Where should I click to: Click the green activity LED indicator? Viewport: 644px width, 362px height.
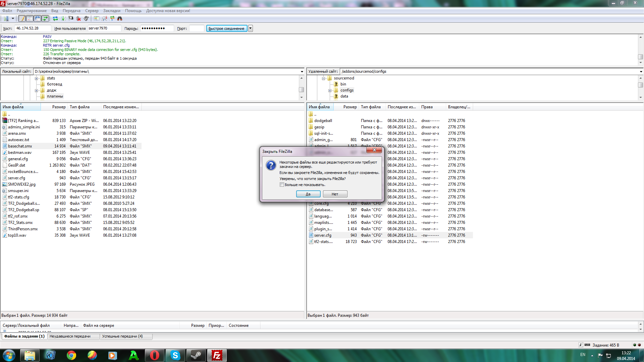pyautogui.click(x=635, y=345)
